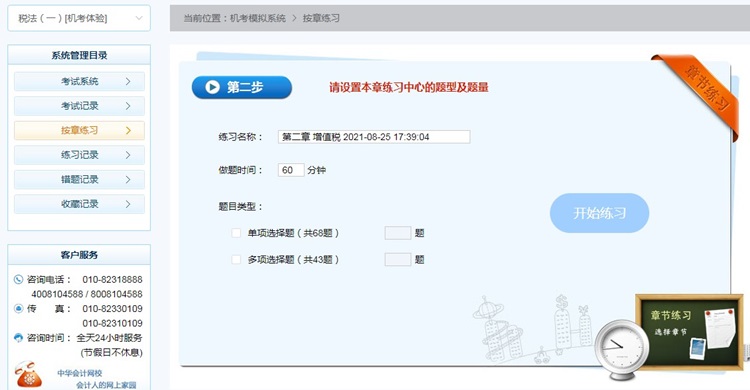Screen dimensions: 750x390
Task: Click the 开始练习 button
Action: [599, 213]
